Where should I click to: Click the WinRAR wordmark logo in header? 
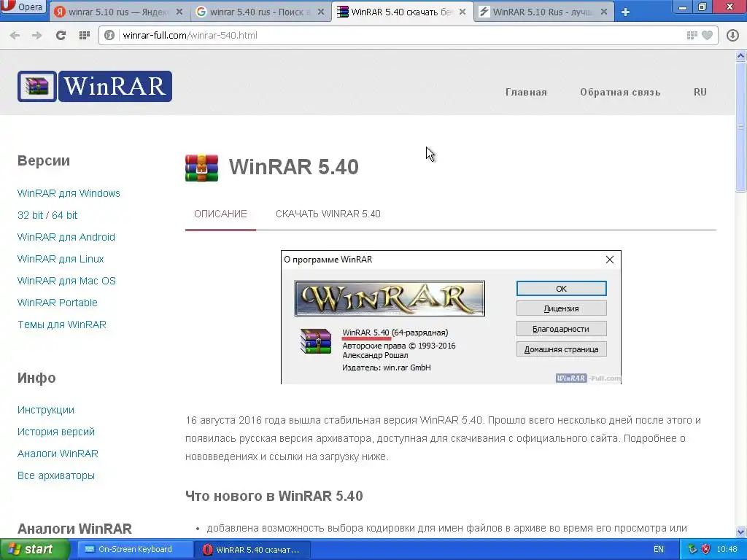coord(115,86)
